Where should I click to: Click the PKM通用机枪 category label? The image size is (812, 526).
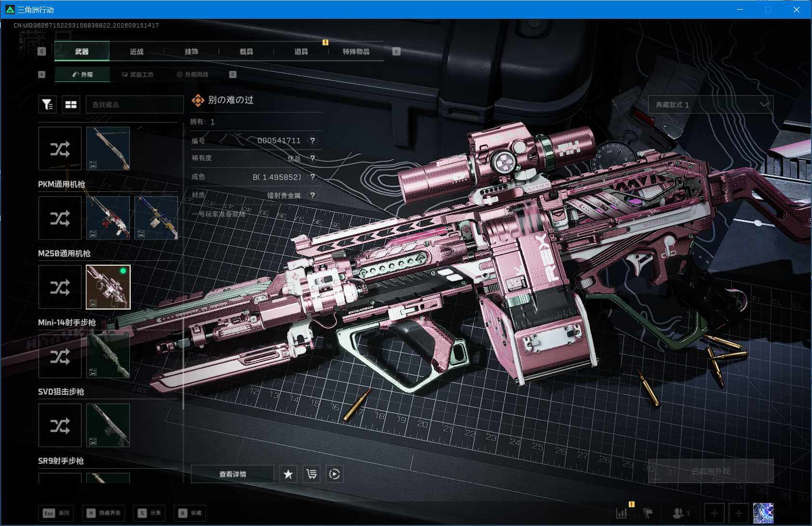(62, 184)
